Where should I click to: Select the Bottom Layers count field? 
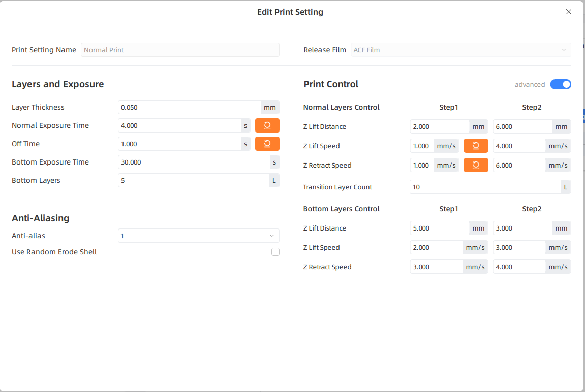point(193,180)
